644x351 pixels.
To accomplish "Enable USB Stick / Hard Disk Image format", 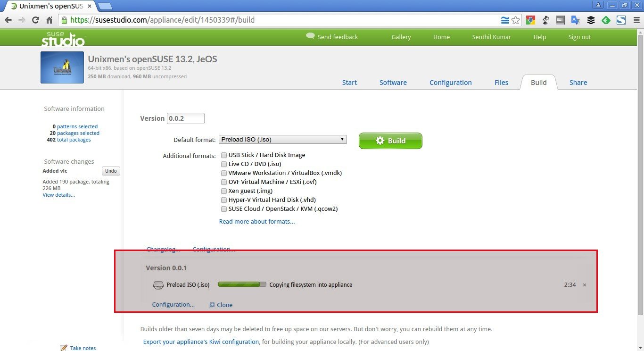I will coord(224,155).
